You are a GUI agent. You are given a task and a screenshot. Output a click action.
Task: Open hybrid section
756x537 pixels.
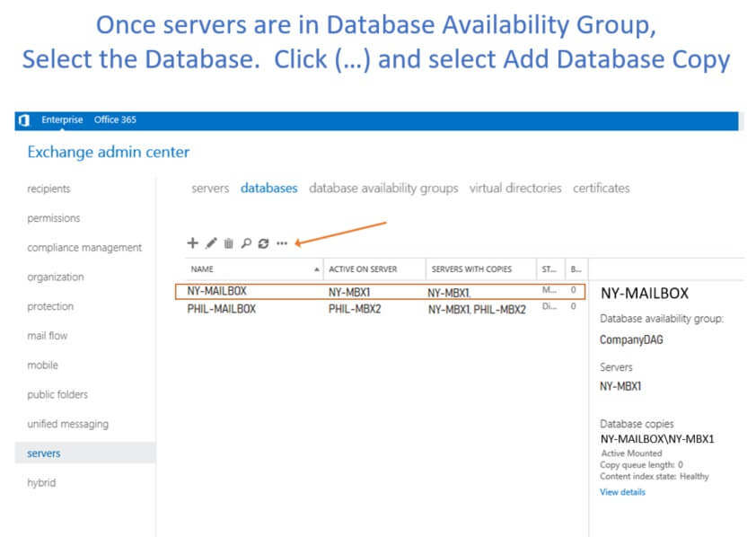click(x=41, y=483)
